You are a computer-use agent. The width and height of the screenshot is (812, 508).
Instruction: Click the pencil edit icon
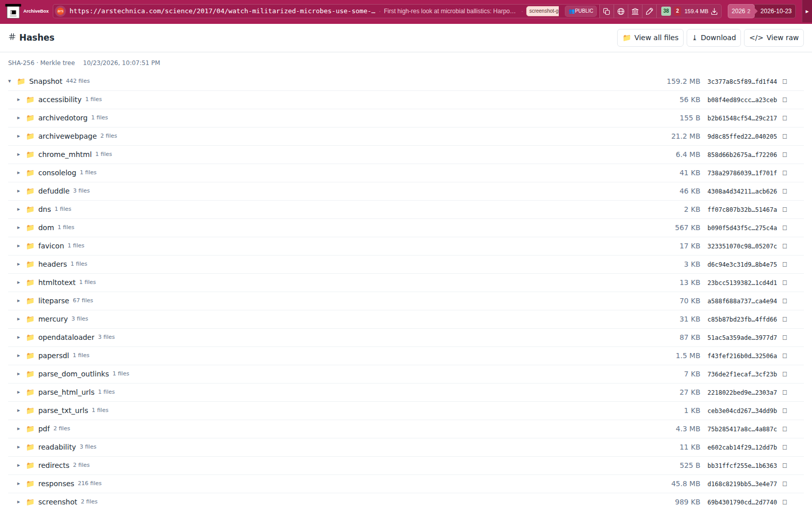click(649, 11)
